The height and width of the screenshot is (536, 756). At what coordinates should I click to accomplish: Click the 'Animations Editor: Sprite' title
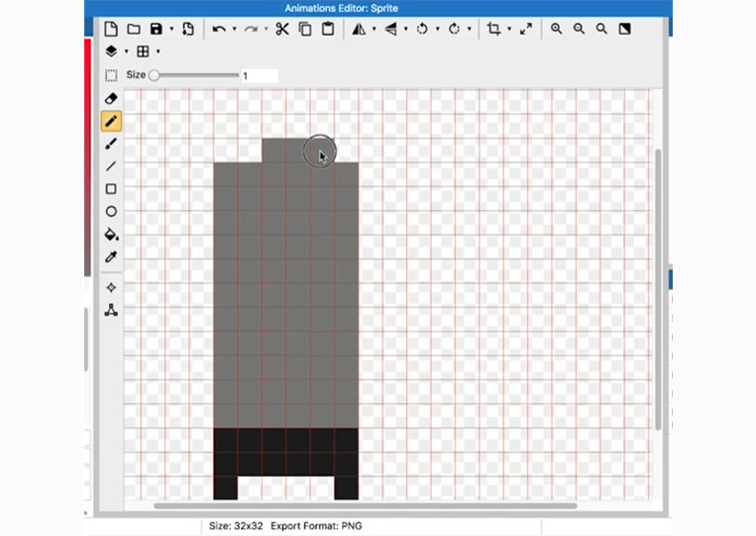tap(341, 8)
